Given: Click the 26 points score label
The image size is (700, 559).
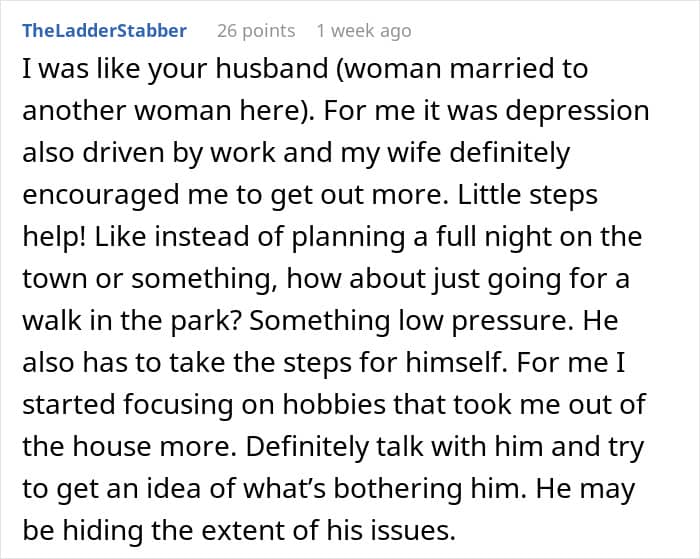Looking at the screenshot, I should coord(256,30).
